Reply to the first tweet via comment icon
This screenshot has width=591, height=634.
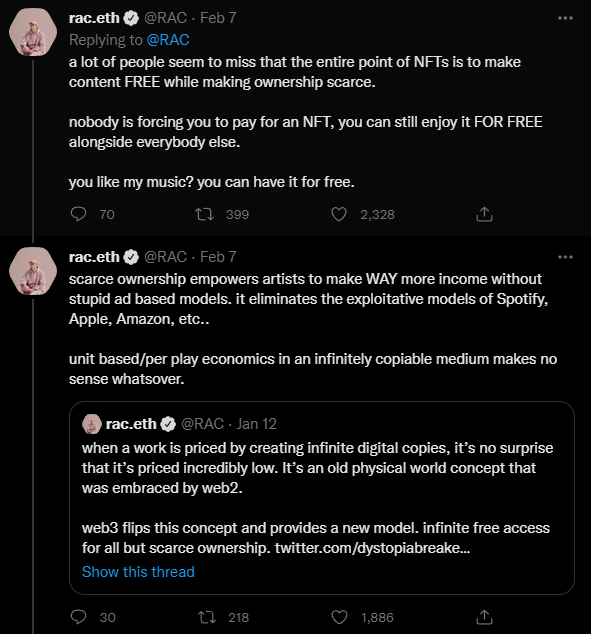(x=78, y=214)
